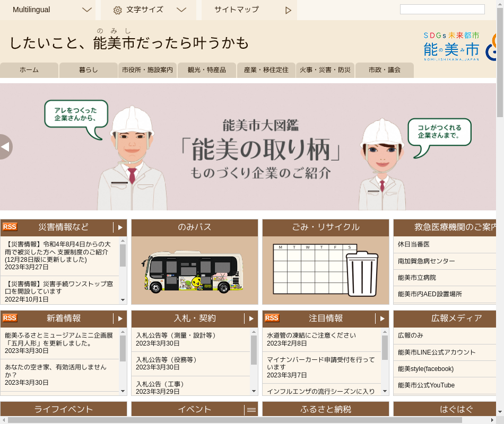This screenshot has width=504, height=424.
Task: Go to the 火事・災害・防災 tab
Action: pos(325,70)
